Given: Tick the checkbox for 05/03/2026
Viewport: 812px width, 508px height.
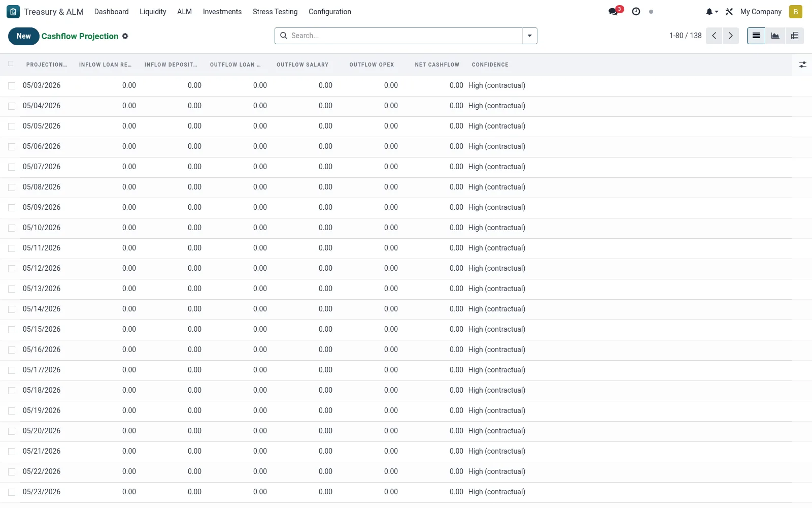Looking at the screenshot, I should click(x=12, y=86).
